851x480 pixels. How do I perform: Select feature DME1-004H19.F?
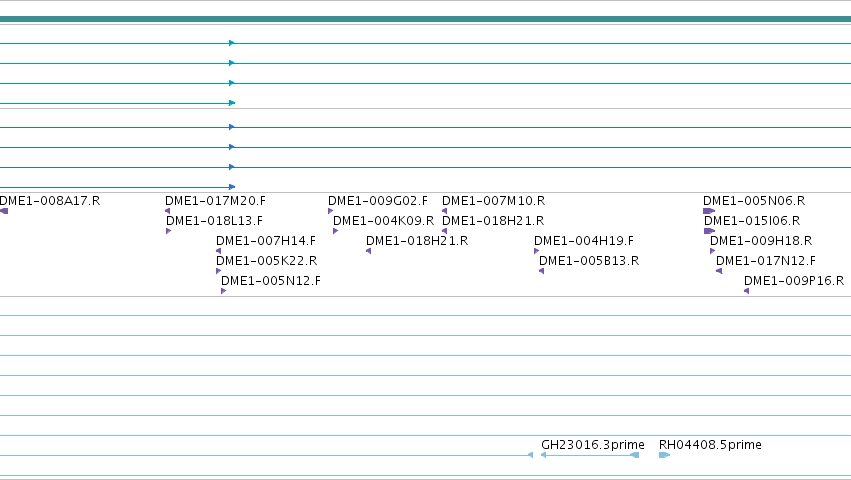point(583,241)
